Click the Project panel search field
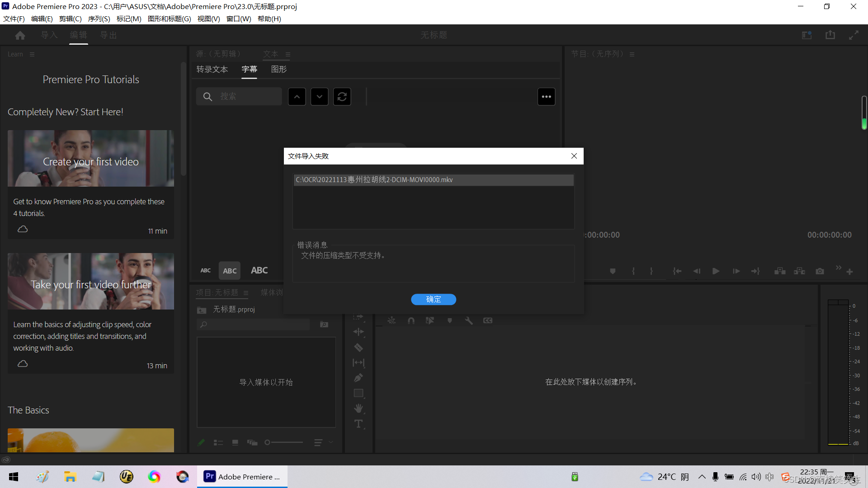868x488 pixels. pyautogui.click(x=253, y=324)
